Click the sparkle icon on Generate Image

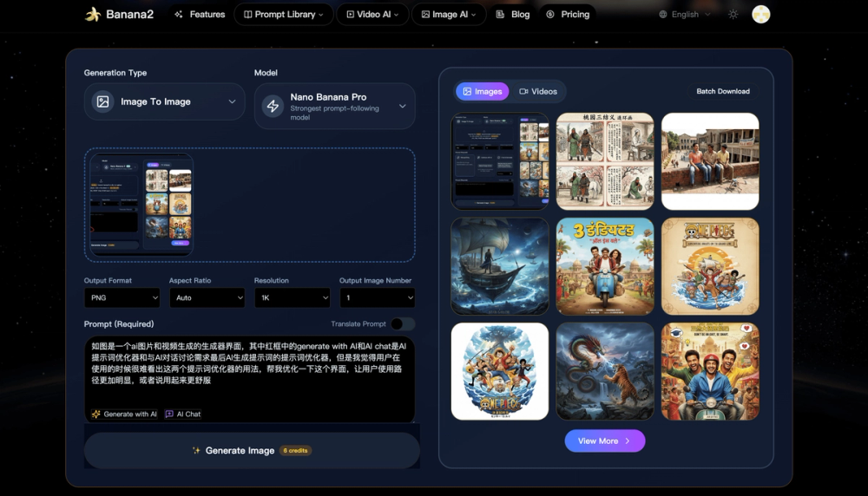click(x=196, y=451)
